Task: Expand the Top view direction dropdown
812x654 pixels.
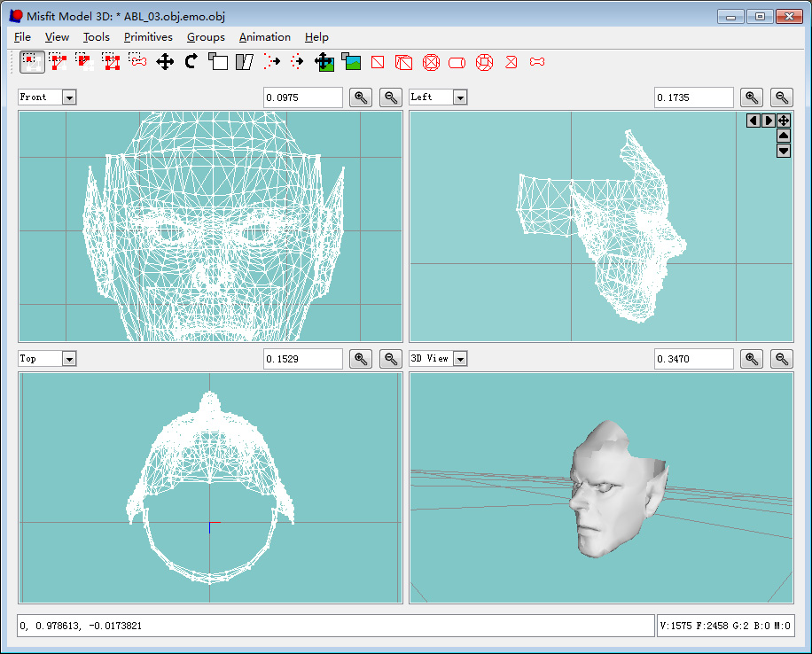Action: (x=69, y=359)
